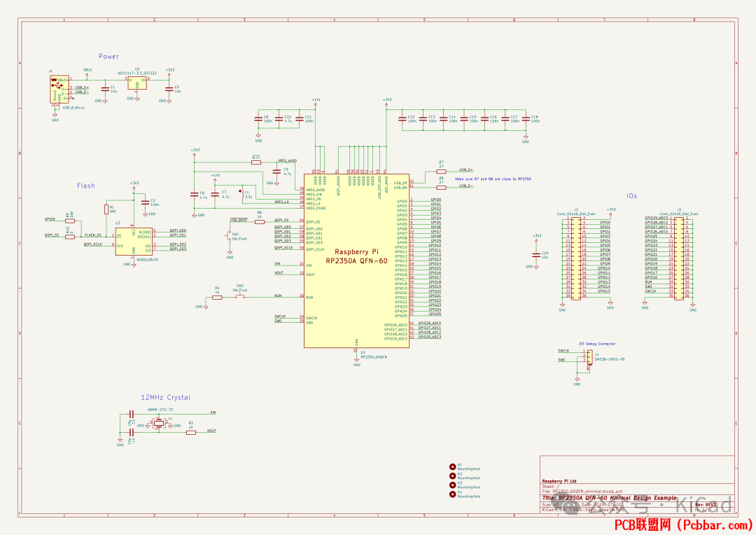This screenshot has height=535, width=756.
Task: Select mounting hole H2
Action: 452,475
